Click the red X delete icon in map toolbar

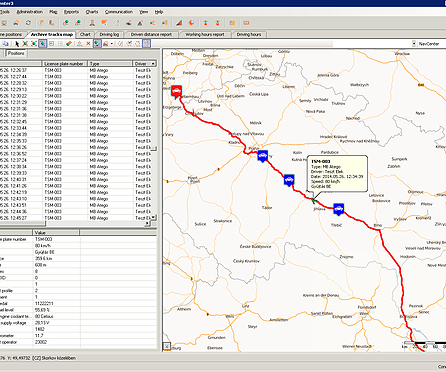click(88, 44)
